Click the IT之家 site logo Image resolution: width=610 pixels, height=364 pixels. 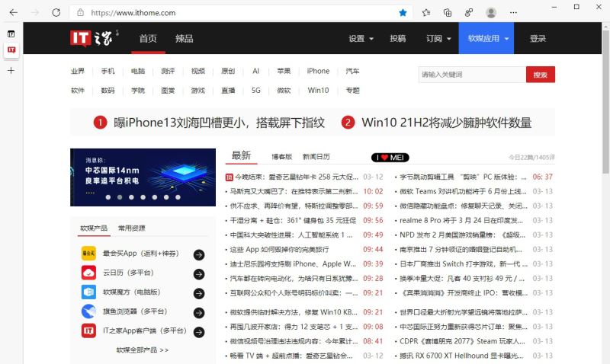pos(94,38)
